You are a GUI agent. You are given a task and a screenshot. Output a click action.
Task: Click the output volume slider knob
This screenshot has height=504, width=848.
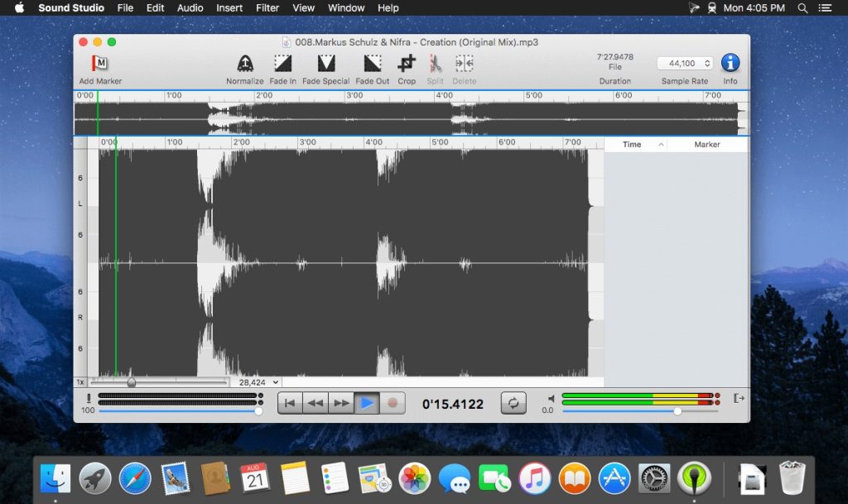point(677,410)
